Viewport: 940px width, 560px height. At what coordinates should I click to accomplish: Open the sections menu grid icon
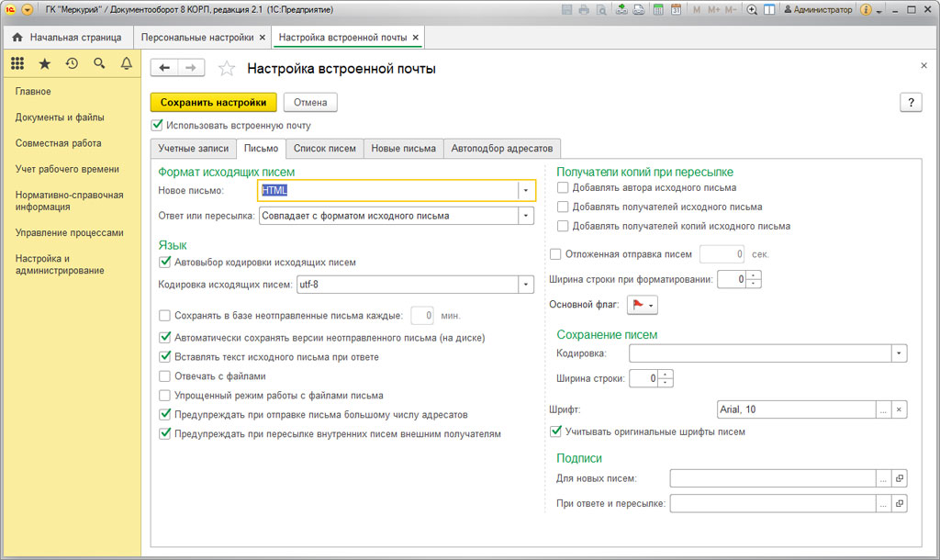tap(17, 63)
